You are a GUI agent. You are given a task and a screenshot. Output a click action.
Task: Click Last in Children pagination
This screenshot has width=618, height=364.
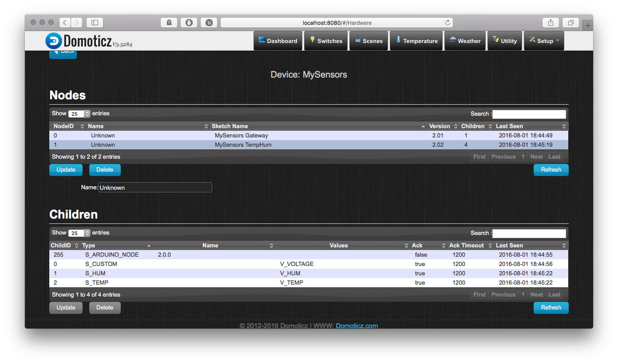[555, 295]
